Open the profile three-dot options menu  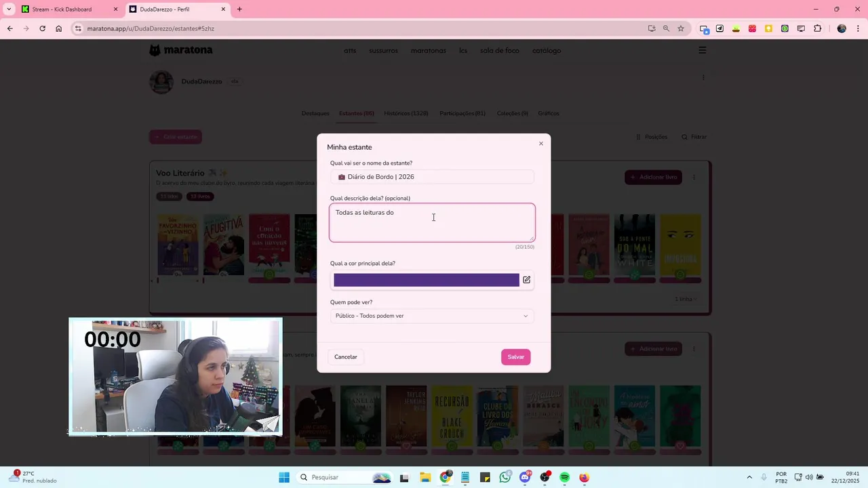703,77
